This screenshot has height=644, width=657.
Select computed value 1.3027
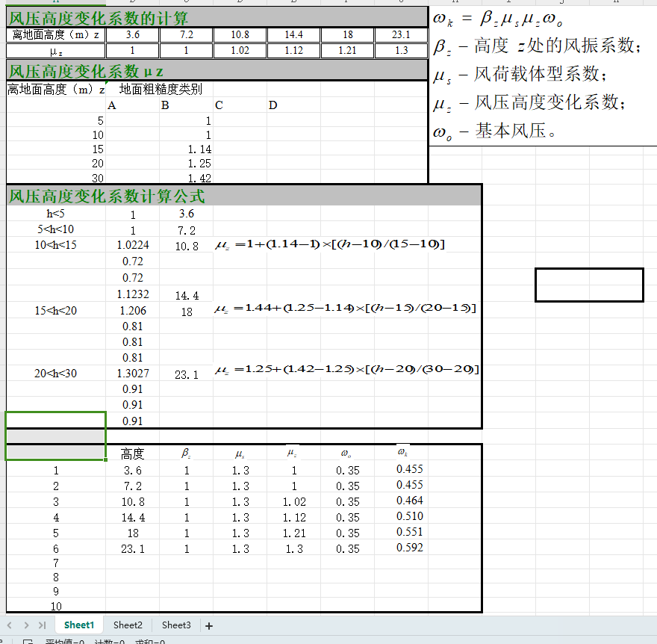point(132,373)
